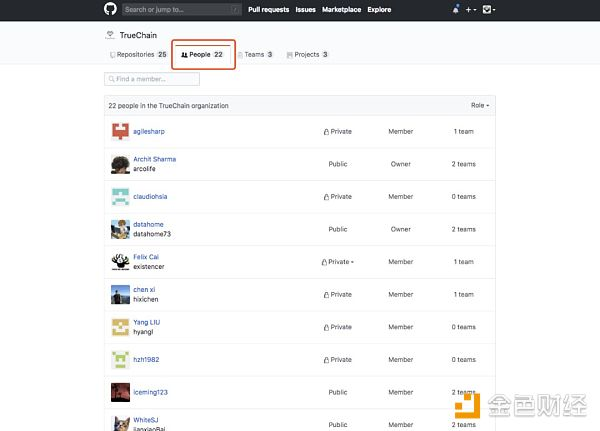Open Marketplace in the top bar
The height and width of the screenshot is (431, 600).
pos(341,10)
